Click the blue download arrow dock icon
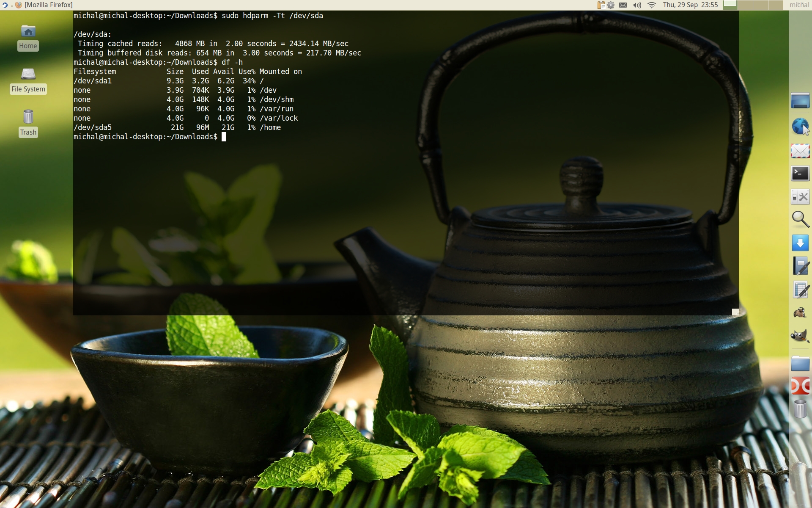 coord(800,243)
